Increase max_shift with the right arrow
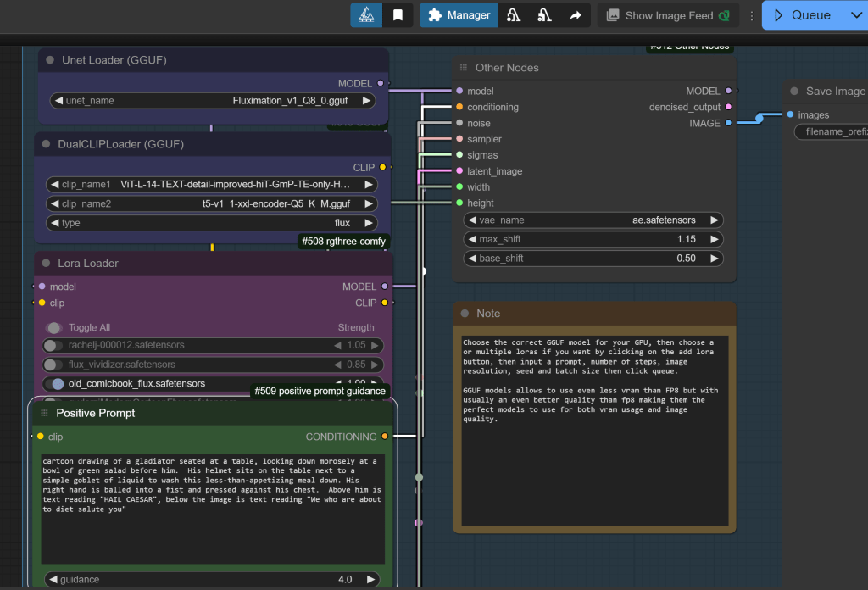This screenshot has width=868, height=590. pyautogui.click(x=715, y=240)
